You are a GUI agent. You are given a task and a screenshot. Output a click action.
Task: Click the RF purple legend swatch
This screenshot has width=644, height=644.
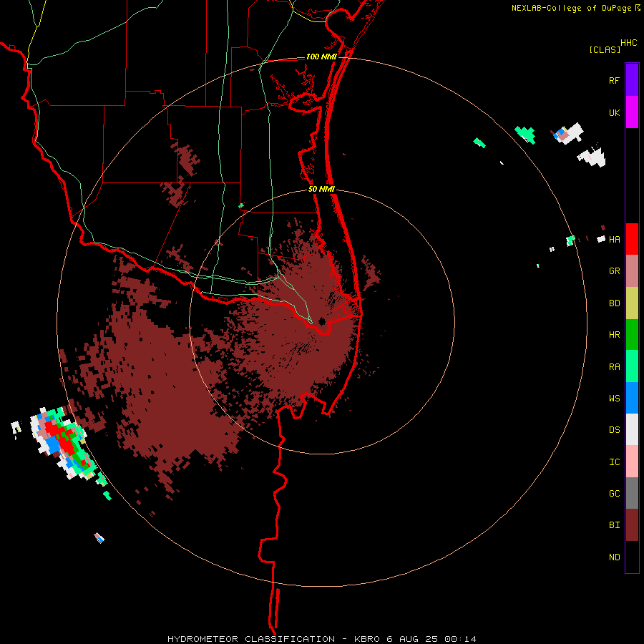tap(632, 79)
